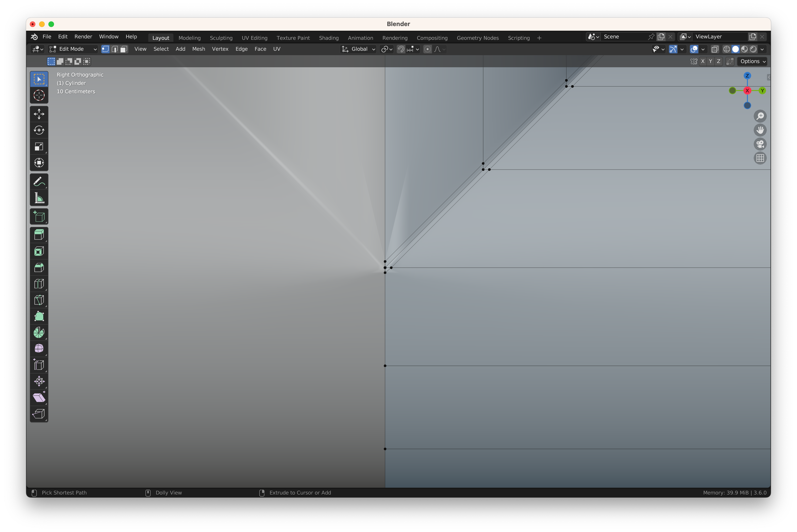Switch to the UV Editing workspace tab

(254, 38)
